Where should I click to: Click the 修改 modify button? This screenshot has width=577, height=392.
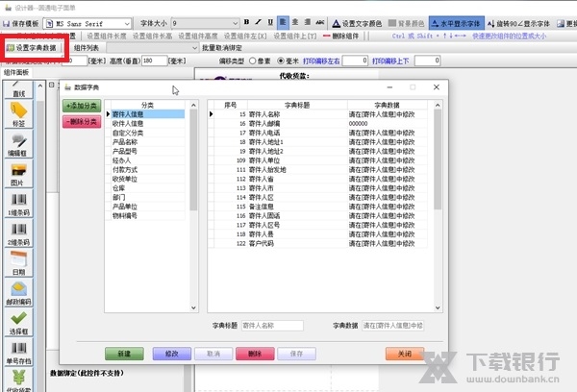[x=172, y=354]
